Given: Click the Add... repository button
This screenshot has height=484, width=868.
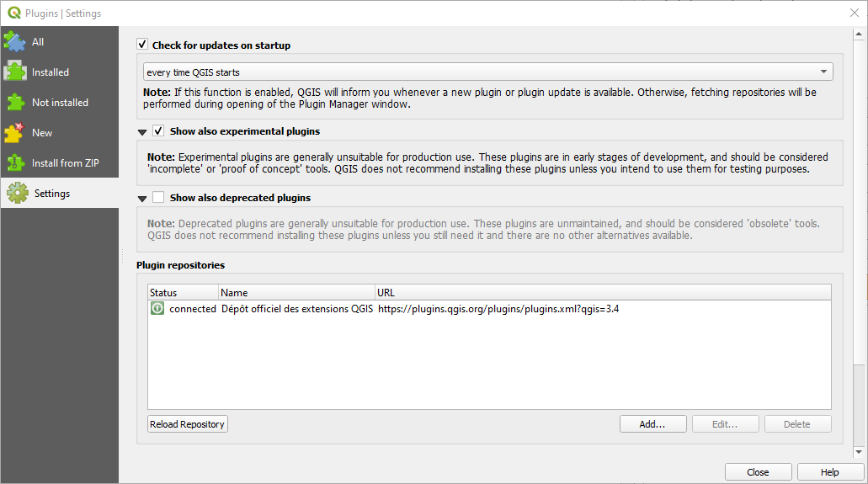Looking at the screenshot, I should pos(652,423).
